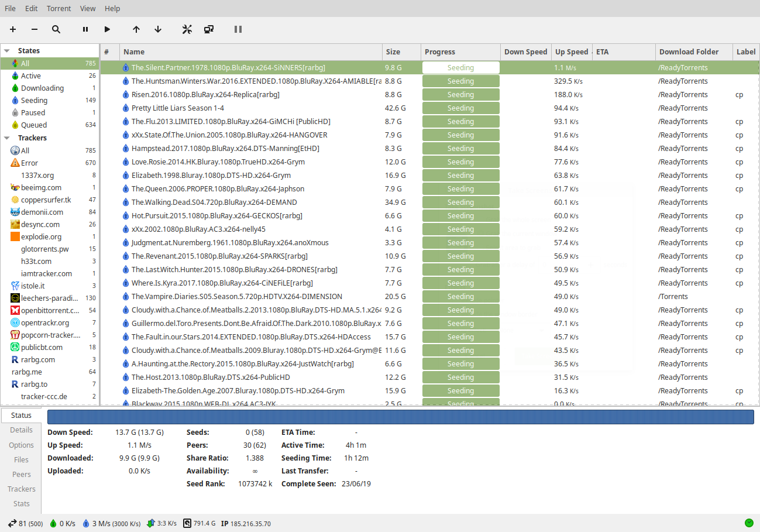Click the free disk space indicator
The width and height of the screenshot is (760, 532).
click(x=200, y=523)
